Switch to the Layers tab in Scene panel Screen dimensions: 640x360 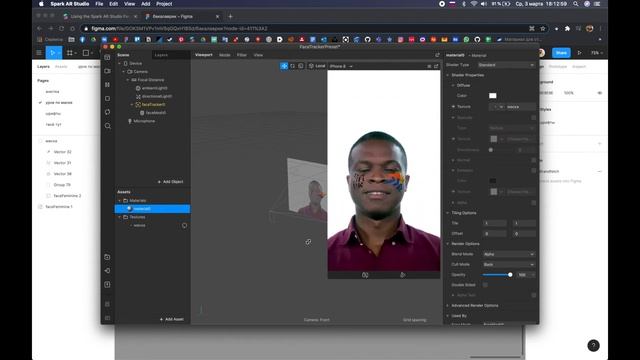point(162,55)
